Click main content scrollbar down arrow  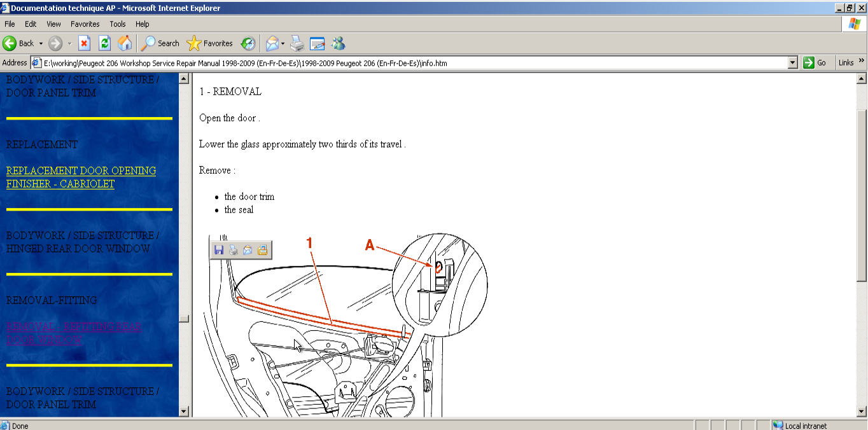[862, 412]
